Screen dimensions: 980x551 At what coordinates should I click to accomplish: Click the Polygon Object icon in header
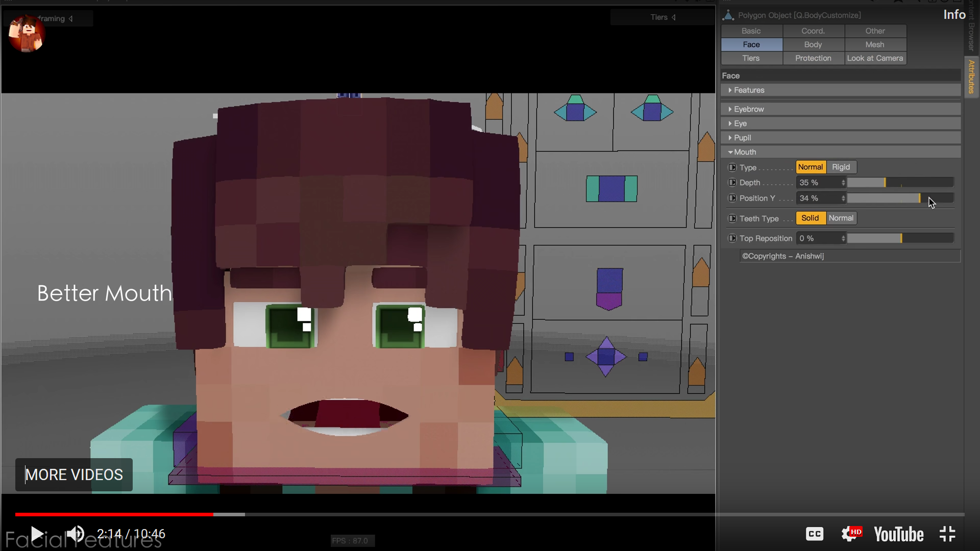coord(728,15)
